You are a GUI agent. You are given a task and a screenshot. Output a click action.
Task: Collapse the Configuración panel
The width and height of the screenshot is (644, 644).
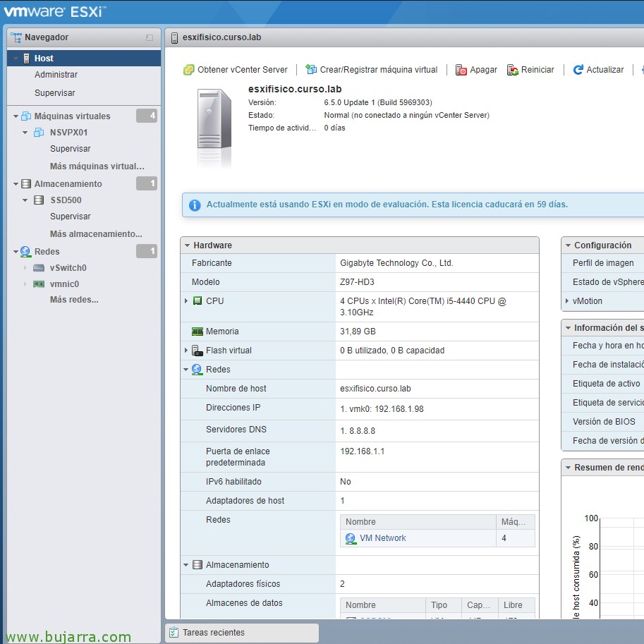(x=568, y=245)
